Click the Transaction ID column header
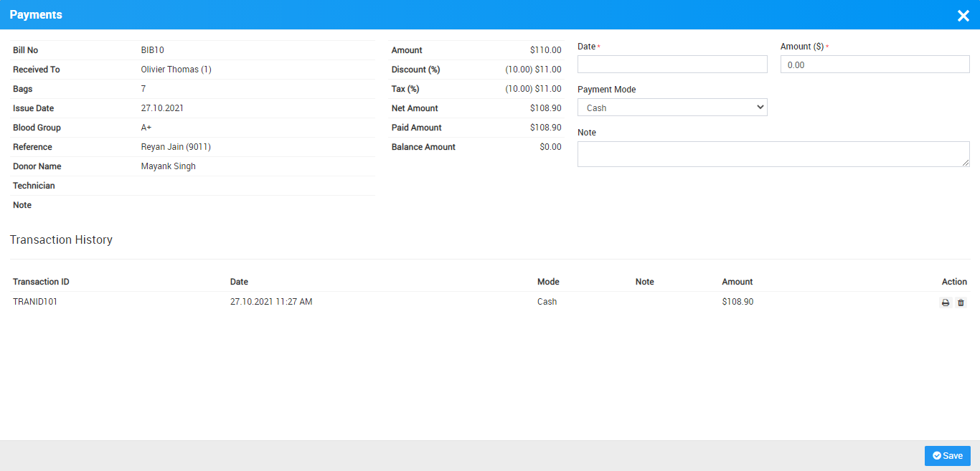Screen dimensions: 980x471 (41, 282)
